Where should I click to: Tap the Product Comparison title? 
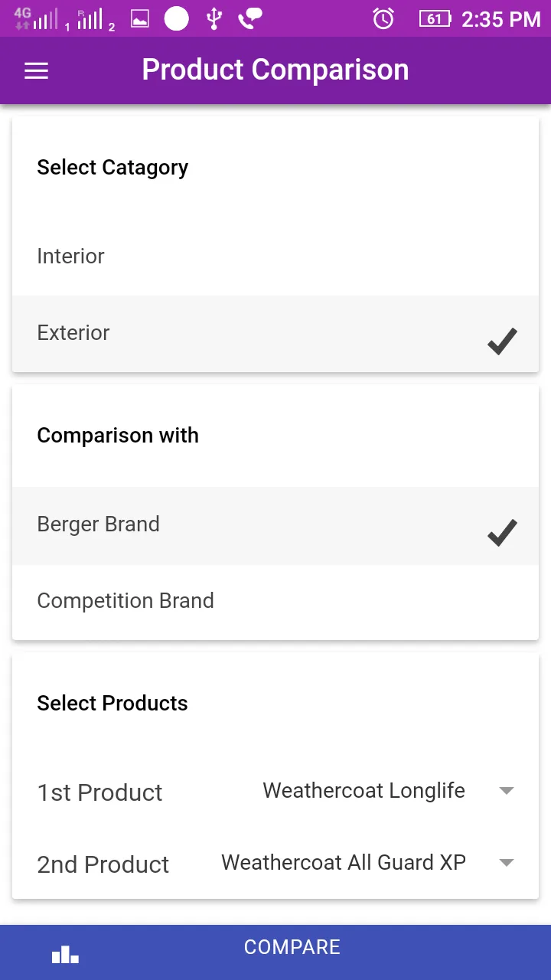275,70
